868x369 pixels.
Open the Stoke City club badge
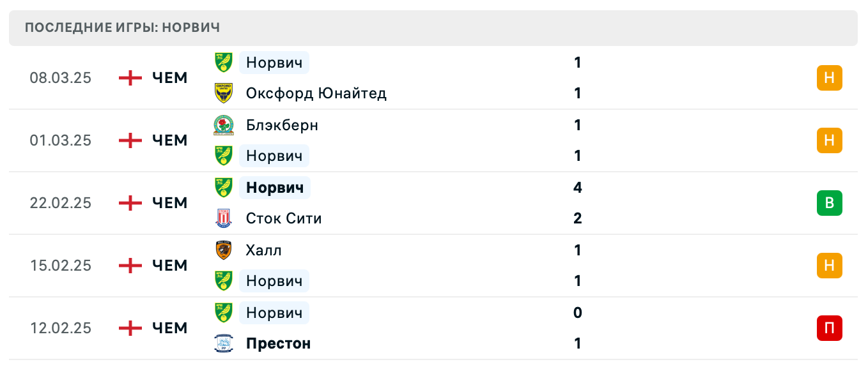point(224,218)
